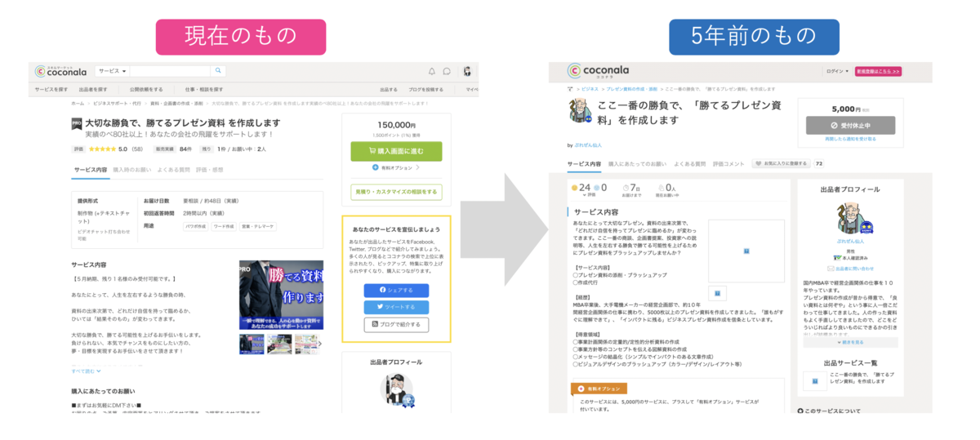The height and width of the screenshot is (440, 980).
Task: Open the サービス category dropdown in the search bar
Action: (x=111, y=71)
